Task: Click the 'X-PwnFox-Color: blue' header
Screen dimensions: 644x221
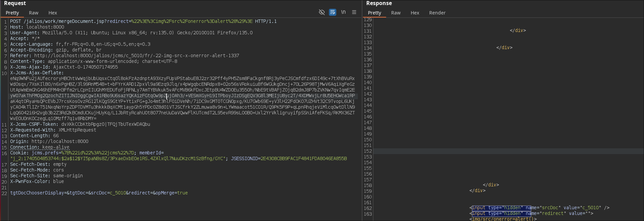Action: [37, 181]
